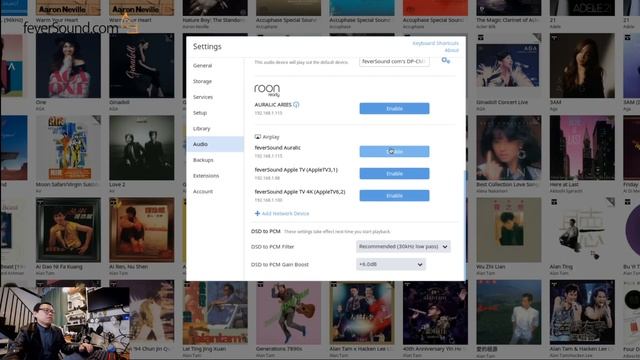Image resolution: width=640 pixels, height=360 pixels.
Task: Click the plus icon beside Add Network Device
Action: click(x=257, y=213)
